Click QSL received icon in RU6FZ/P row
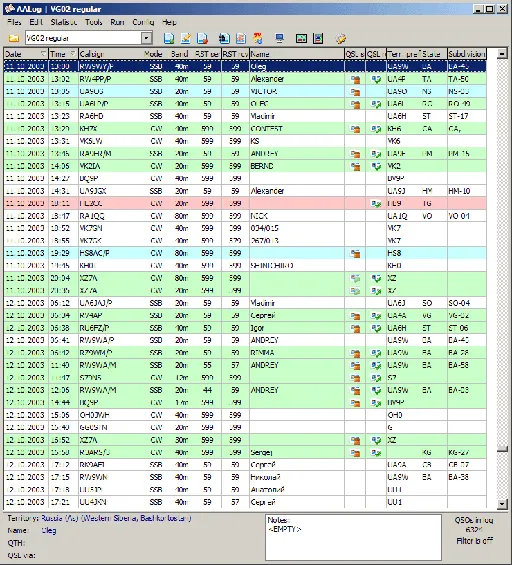The width and height of the screenshot is (512, 565). click(x=376, y=328)
